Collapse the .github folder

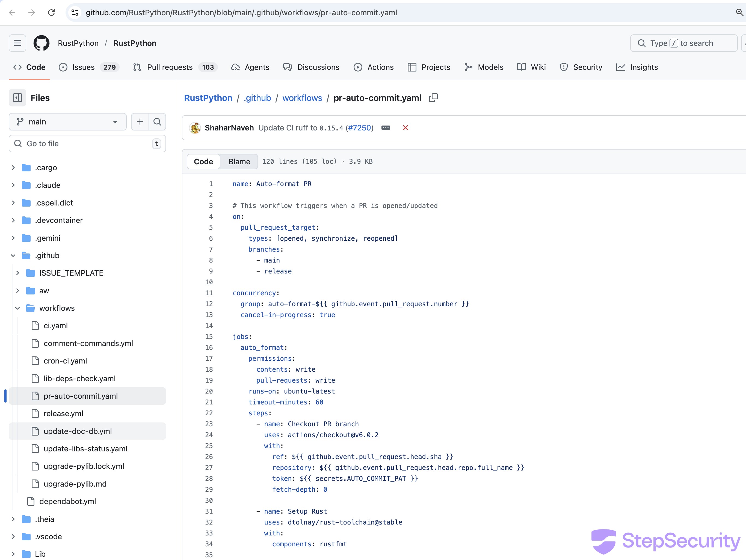(x=13, y=255)
